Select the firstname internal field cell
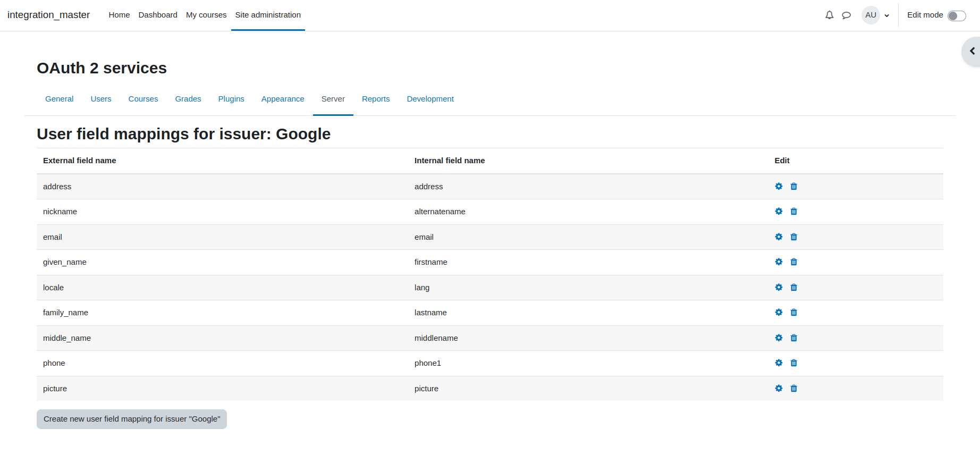Viewport: 980px width, 462px height. [431, 262]
